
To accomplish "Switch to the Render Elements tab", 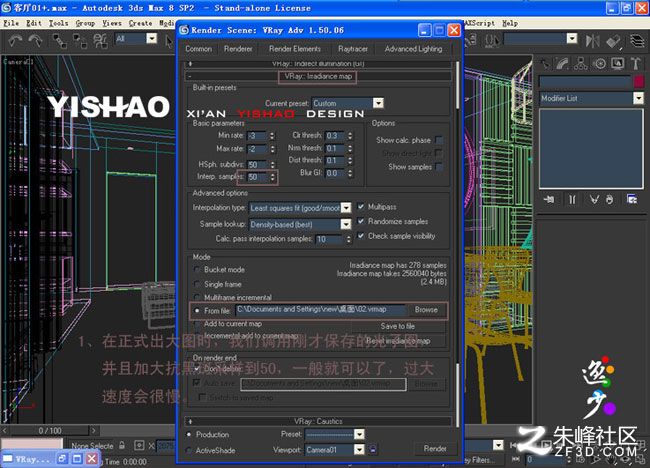I will (x=295, y=49).
